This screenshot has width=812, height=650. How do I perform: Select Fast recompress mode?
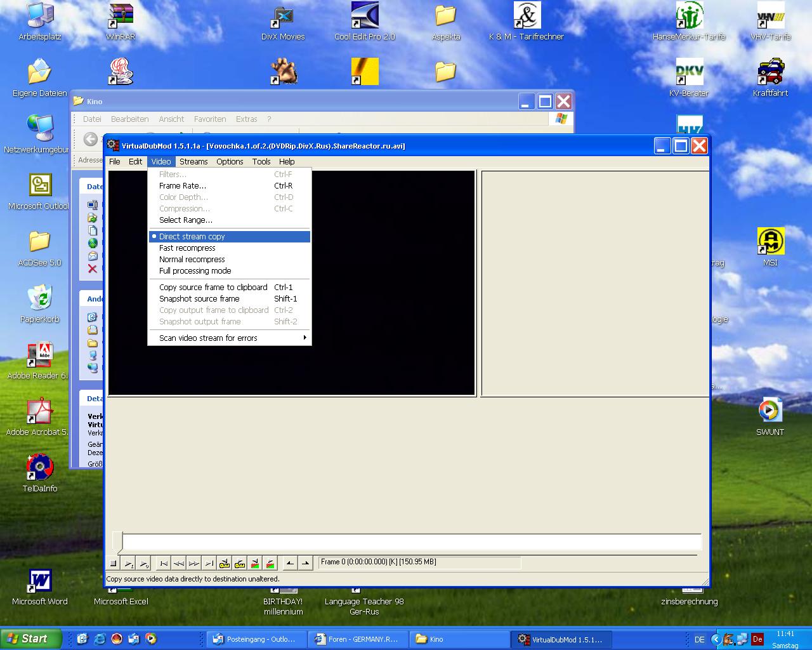[230, 248]
